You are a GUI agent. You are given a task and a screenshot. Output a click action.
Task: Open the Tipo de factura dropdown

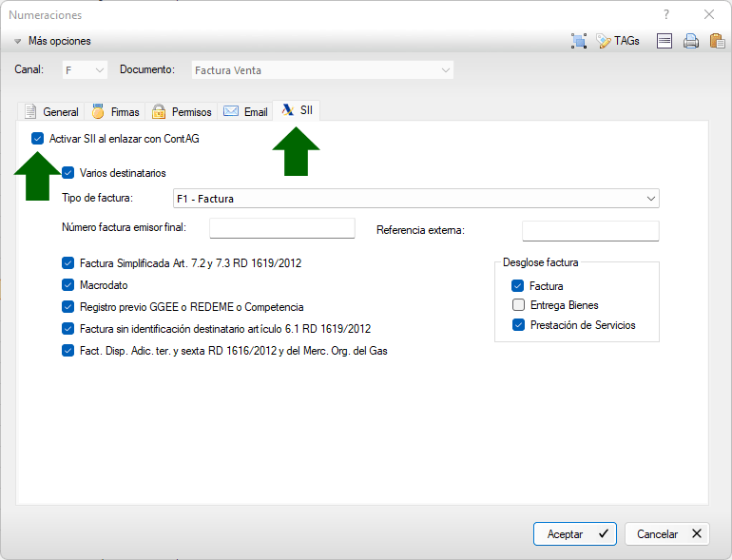pos(415,199)
